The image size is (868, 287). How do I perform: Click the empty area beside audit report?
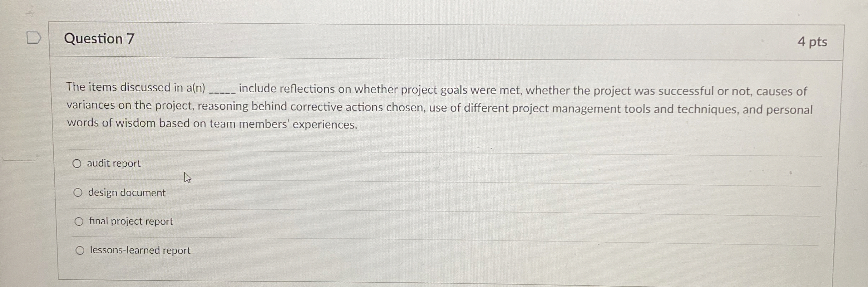(429, 164)
